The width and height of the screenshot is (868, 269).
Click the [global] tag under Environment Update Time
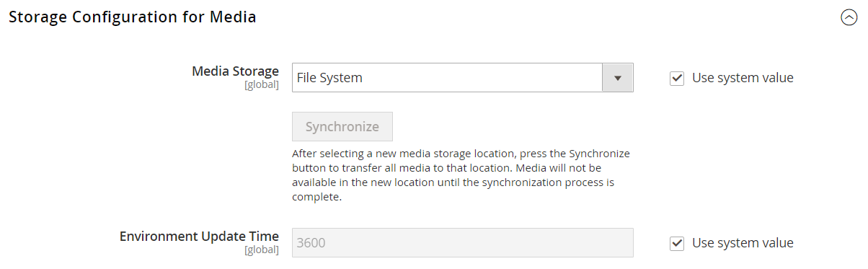(x=262, y=250)
